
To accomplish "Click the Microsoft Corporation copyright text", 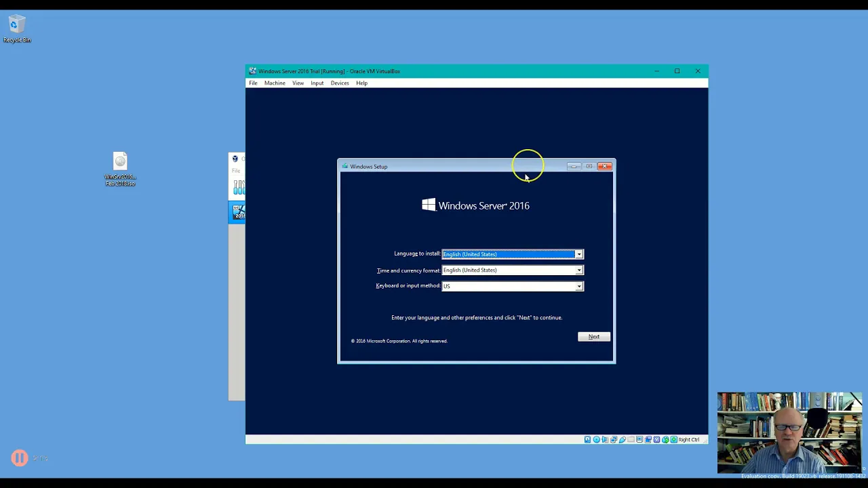I will pos(399,341).
